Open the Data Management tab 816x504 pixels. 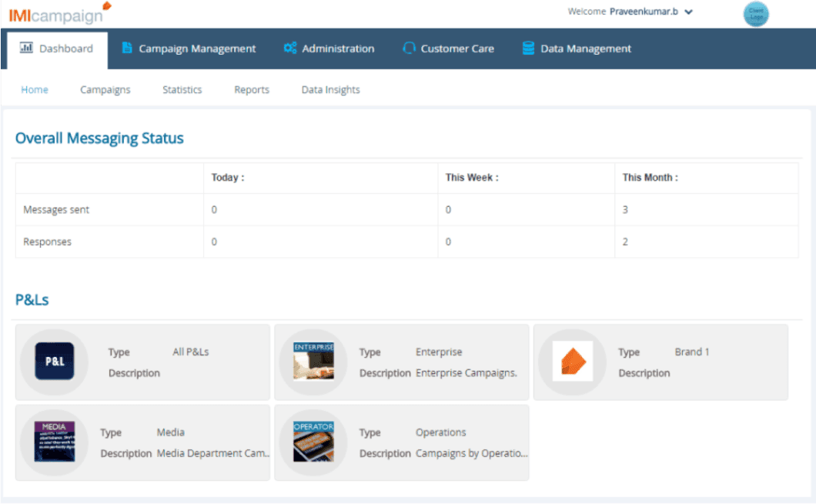click(x=577, y=48)
